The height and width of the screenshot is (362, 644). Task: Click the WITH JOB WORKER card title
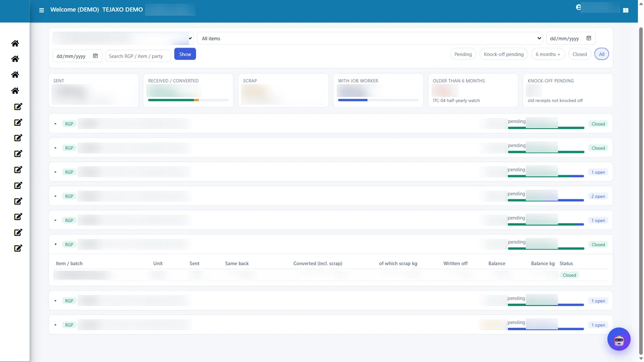coord(358,80)
